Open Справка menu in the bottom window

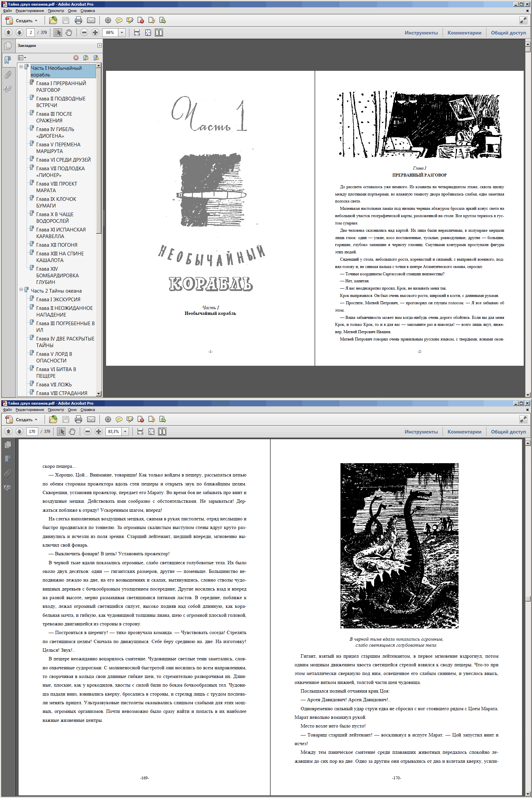click(x=87, y=410)
